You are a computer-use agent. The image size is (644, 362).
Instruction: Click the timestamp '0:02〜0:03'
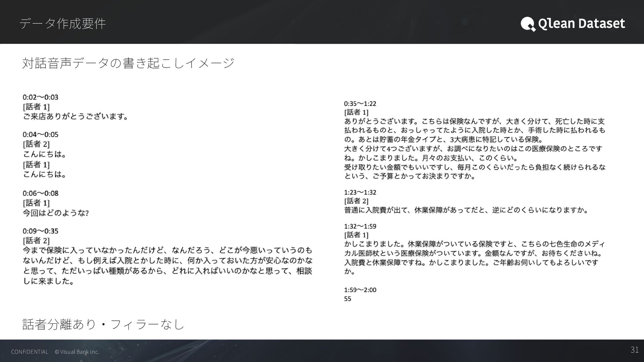[x=41, y=97]
